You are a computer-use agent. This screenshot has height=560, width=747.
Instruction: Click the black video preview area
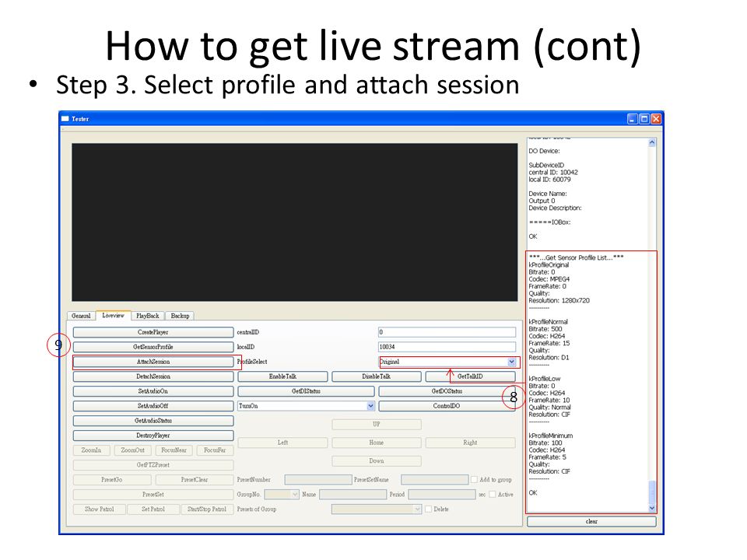pyautogui.click(x=294, y=222)
